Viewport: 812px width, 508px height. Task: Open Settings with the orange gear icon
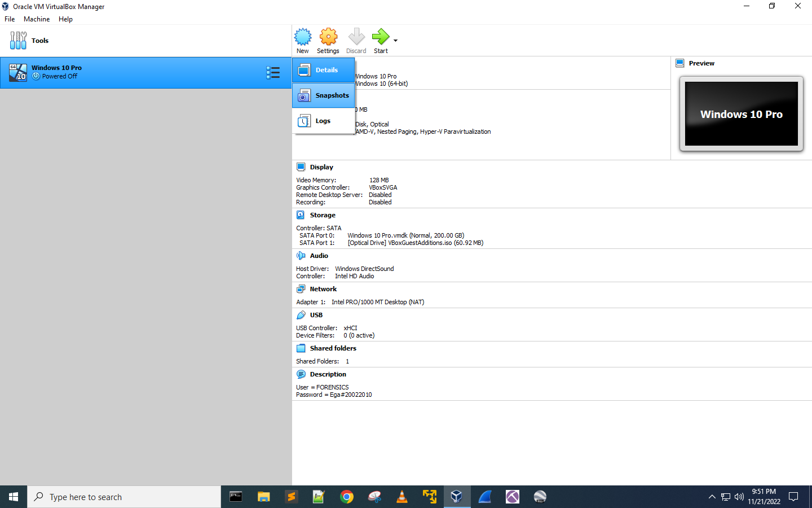pos(328,41)
